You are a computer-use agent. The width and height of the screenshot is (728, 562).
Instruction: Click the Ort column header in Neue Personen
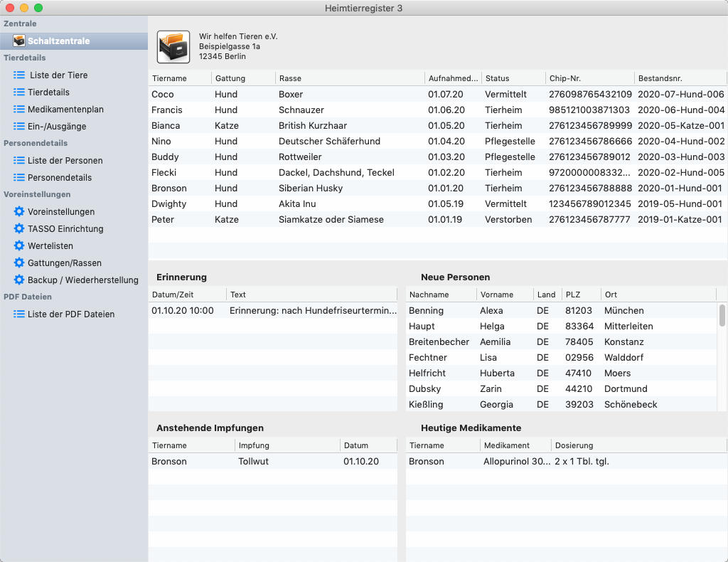coord(658,295)
